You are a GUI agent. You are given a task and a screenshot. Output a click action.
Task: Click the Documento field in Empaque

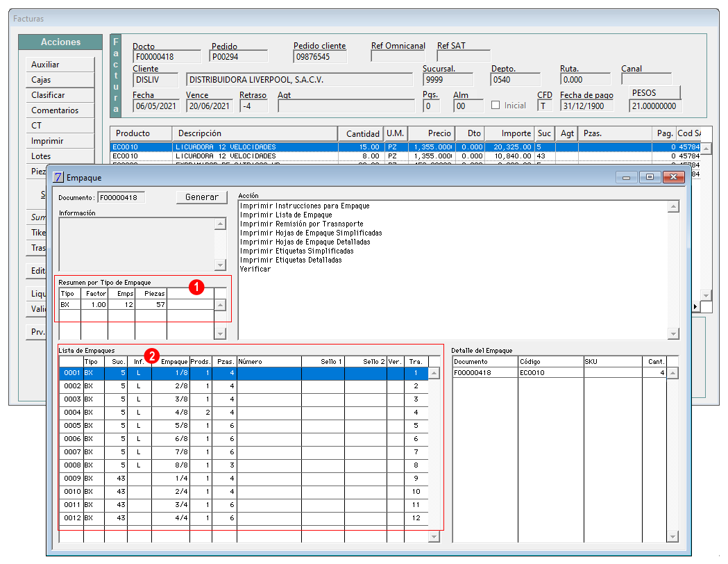click(121, 197)
